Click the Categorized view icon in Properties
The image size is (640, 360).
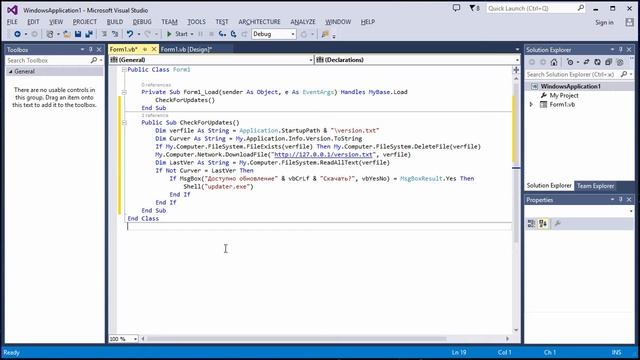click(x=531, y=224)
